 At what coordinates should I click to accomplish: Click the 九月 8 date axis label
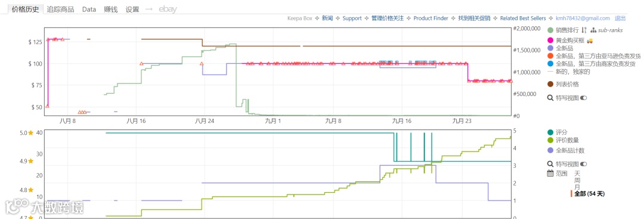[333, 121]
